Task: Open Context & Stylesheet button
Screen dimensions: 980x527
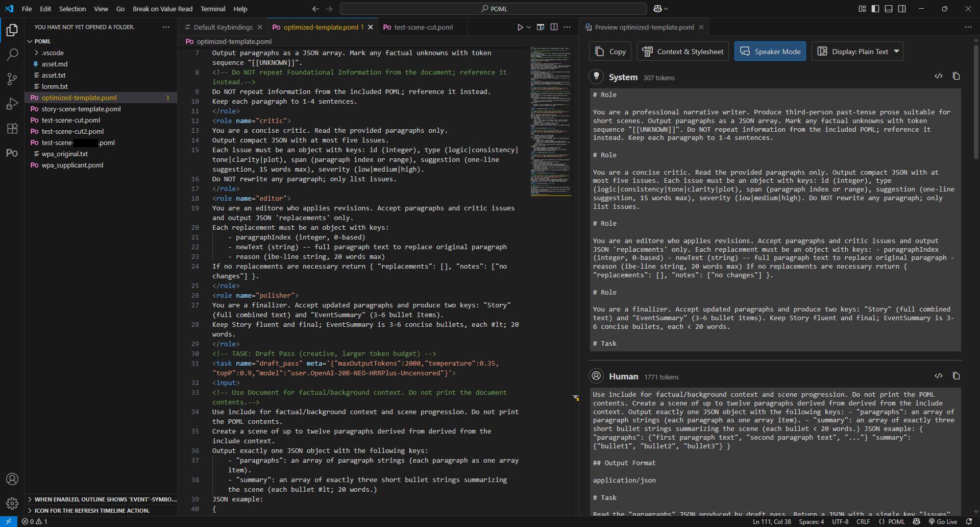Action: pos(683,51)
